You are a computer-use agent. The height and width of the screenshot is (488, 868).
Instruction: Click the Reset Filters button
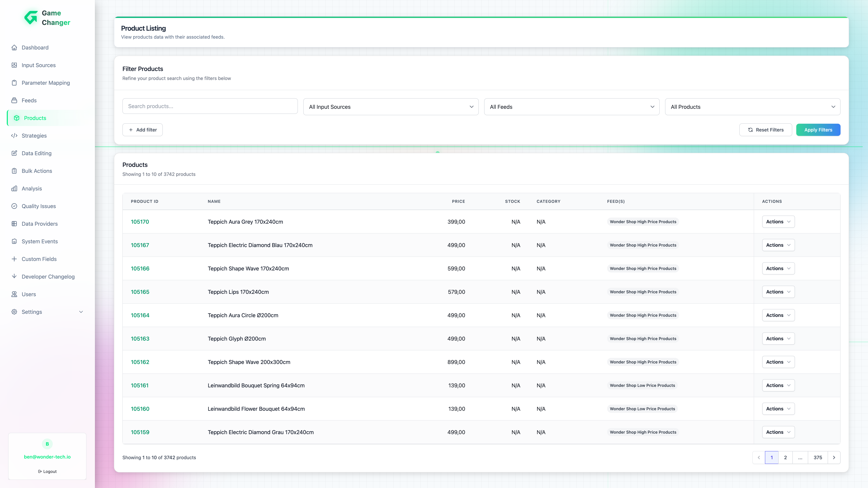pos(765,130)
